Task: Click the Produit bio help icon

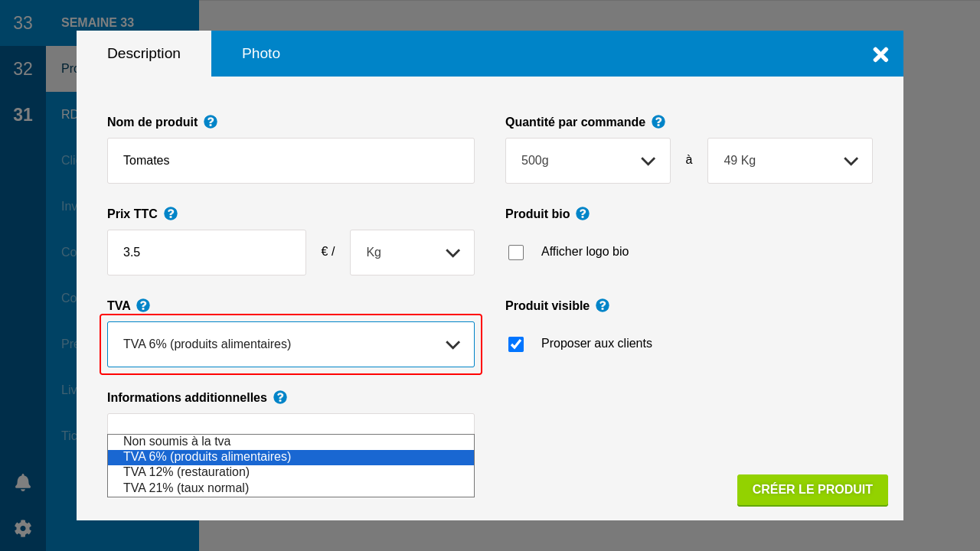Action: pos(583,214)
